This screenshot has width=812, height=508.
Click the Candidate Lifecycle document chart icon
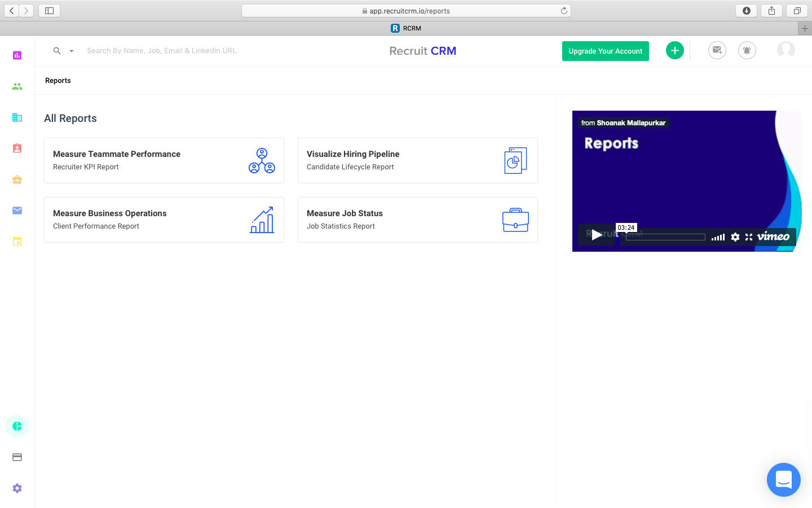pyautogui.click(x=515, y=160)
